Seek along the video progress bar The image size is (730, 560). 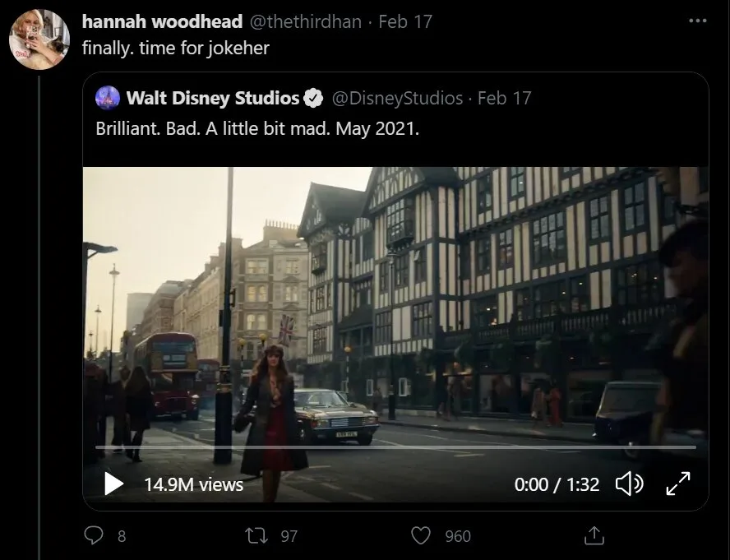[395, 447]
